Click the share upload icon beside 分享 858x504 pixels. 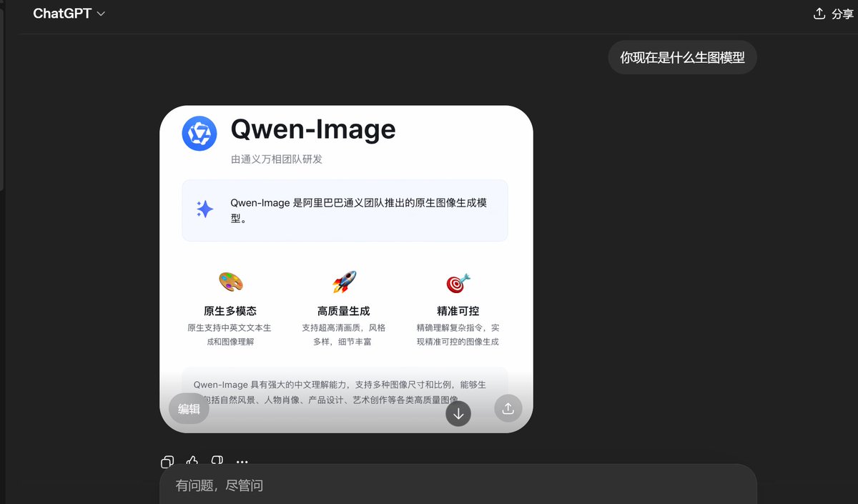click(x=819, y=14)
